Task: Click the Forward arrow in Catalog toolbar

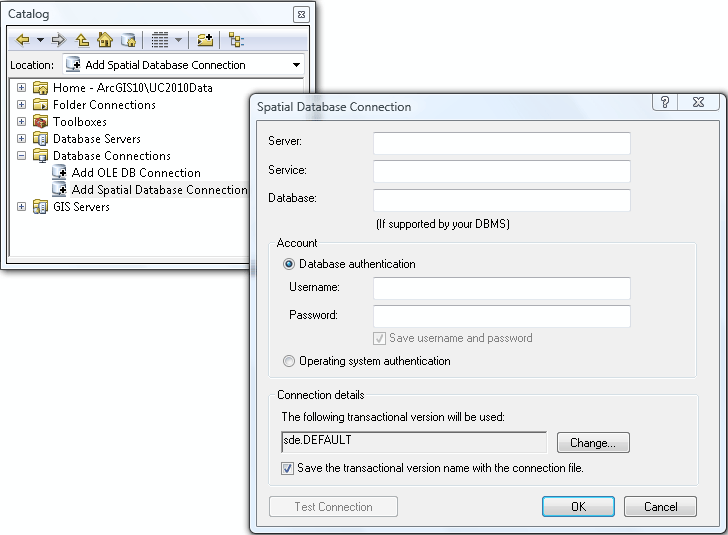Action: tap(58, 40)
